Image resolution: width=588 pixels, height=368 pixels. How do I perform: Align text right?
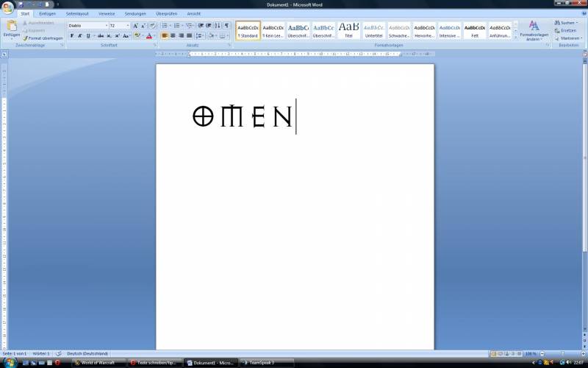tap(181, 35)
